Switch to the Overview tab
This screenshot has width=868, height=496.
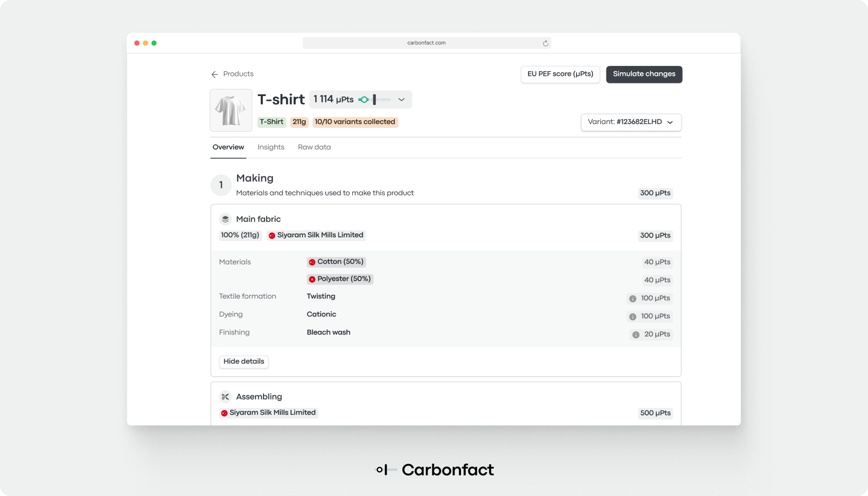tap(228, 147)
